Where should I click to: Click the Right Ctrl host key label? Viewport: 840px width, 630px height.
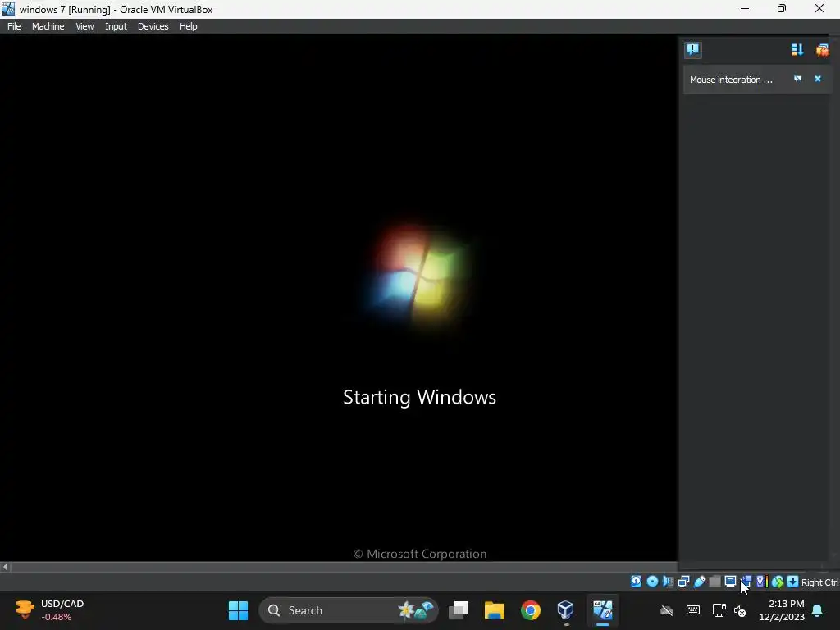(x=820, y=582)
